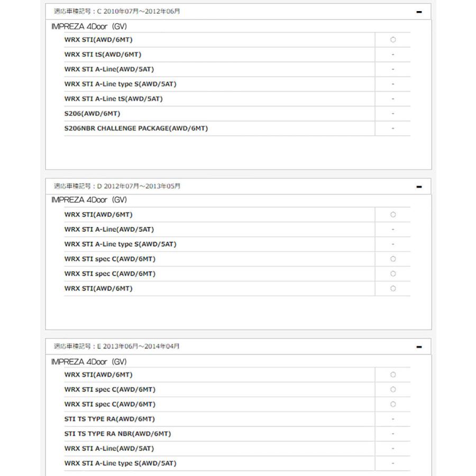Select circle for WRX STI(AWD/6MT) in section C

[393, 40]
